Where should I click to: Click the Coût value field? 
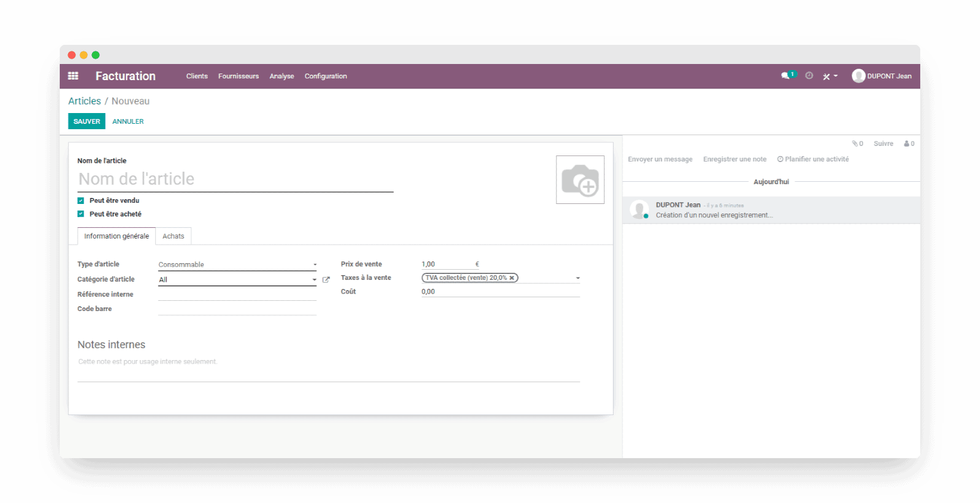click(501, 291)
